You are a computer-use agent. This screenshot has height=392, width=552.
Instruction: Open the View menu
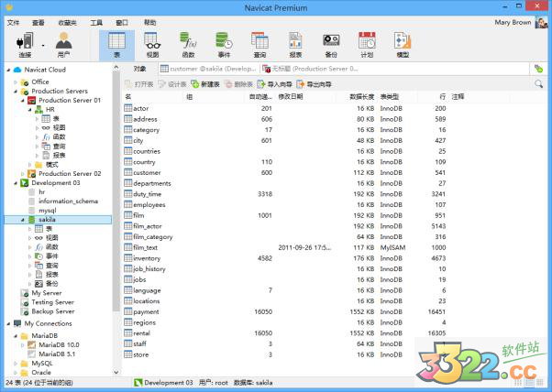(38, 23)
